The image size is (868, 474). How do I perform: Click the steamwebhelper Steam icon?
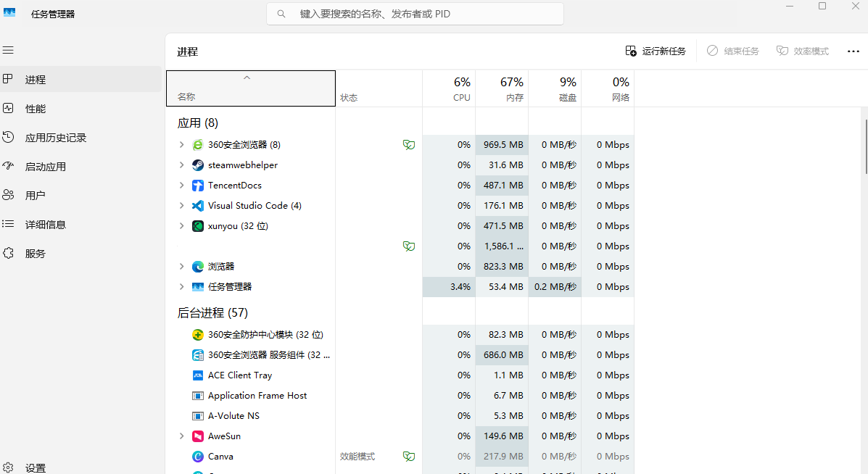point(198,165)
